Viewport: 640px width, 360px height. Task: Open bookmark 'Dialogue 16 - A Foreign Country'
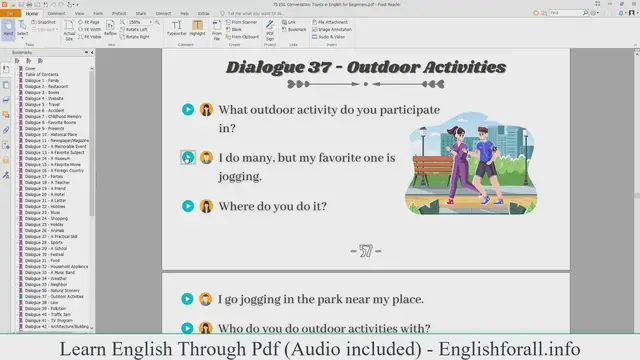coord(54,170)
